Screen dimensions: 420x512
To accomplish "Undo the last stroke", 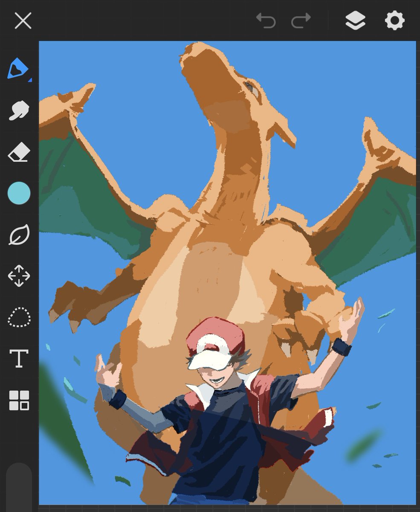I will click(266, 20).
